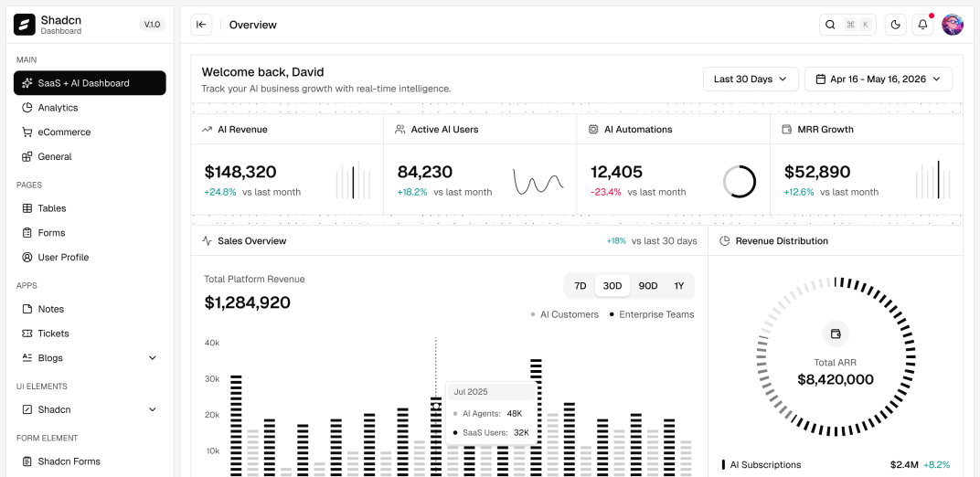Viewport: 980px width, 477px height.
Task: Open the Last 30 Days dropdown
Action: pos(751,79)
